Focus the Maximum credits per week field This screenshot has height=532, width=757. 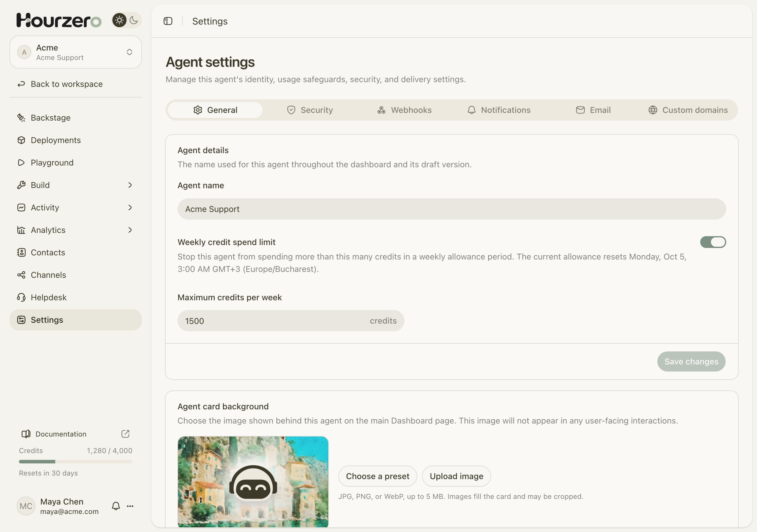point(290,321)
